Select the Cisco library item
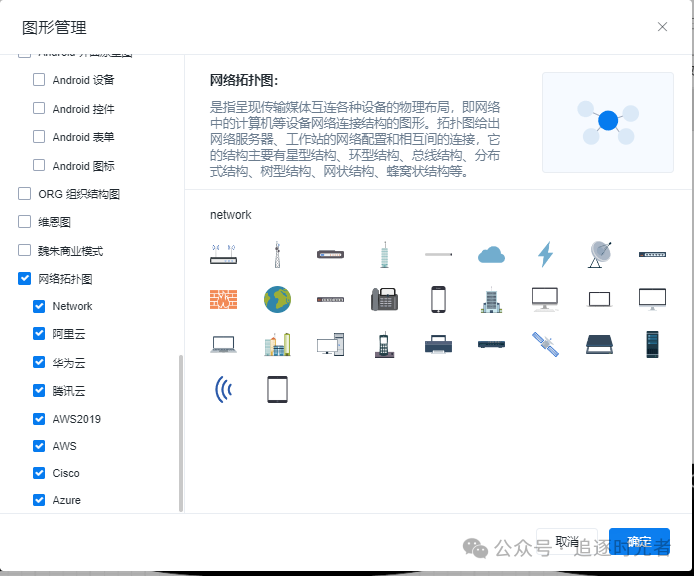Viewport: 694px width, 576px height. click(x=66, y=473)
